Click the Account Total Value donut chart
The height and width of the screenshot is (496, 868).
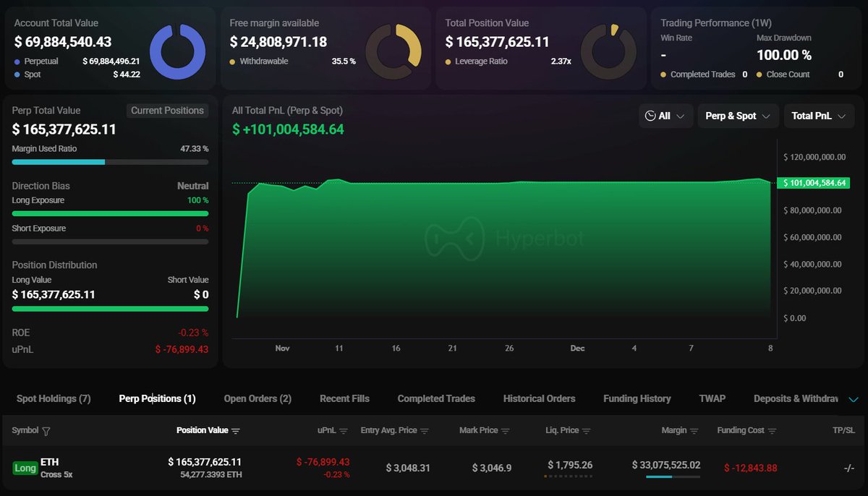(x=177, y=51)
